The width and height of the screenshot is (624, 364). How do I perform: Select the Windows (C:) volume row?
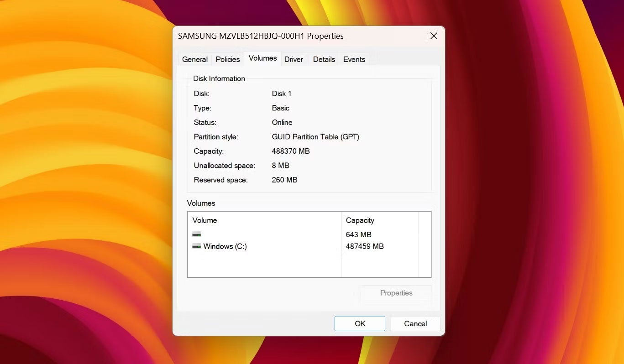pyautogui.click(x=302, y=246)
